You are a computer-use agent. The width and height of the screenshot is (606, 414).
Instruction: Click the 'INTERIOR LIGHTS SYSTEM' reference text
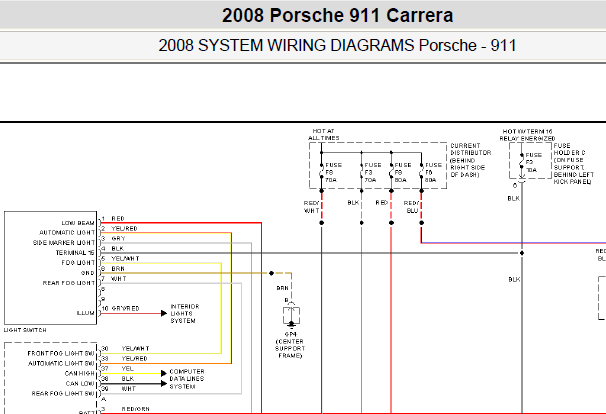pyautogui.click(x=185, y=313)
